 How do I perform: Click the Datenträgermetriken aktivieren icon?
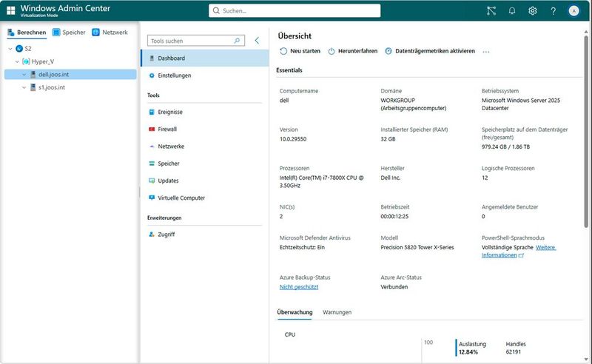[x=388, y=51]
